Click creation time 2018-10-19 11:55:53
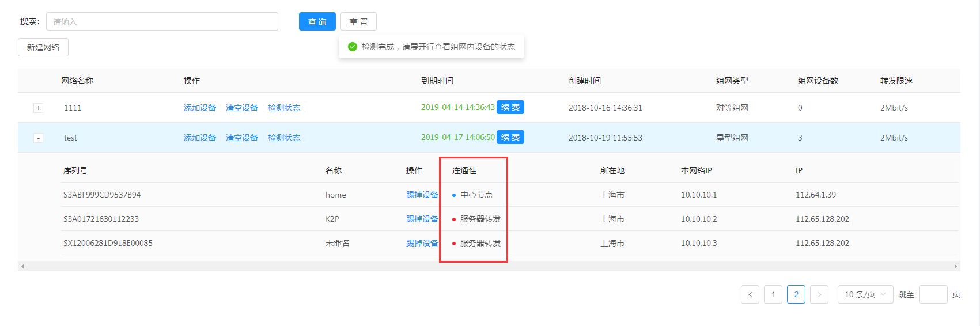 pyautogui.click(x=606, y=138)
